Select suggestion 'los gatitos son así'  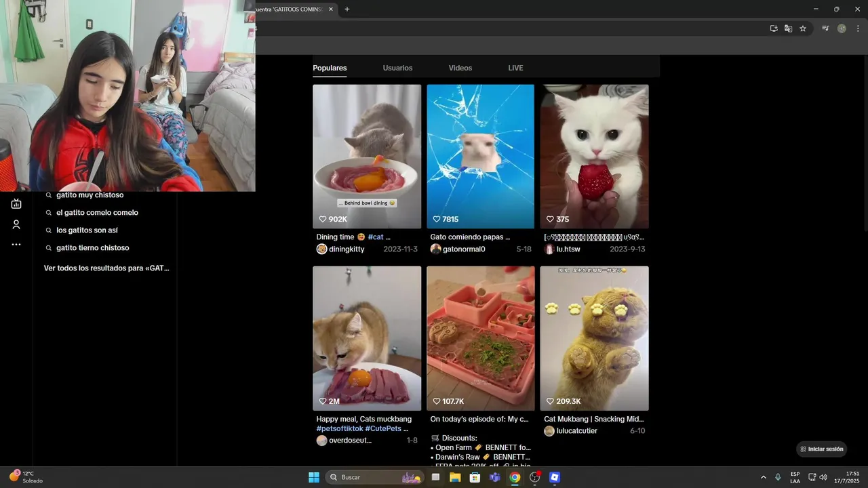(x=87, y=230)
